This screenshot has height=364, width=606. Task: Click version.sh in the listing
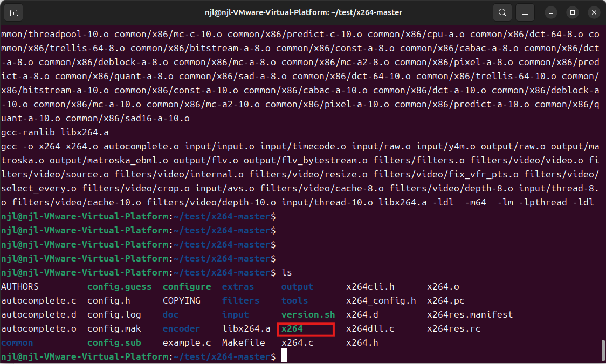[x=308, y=314]
